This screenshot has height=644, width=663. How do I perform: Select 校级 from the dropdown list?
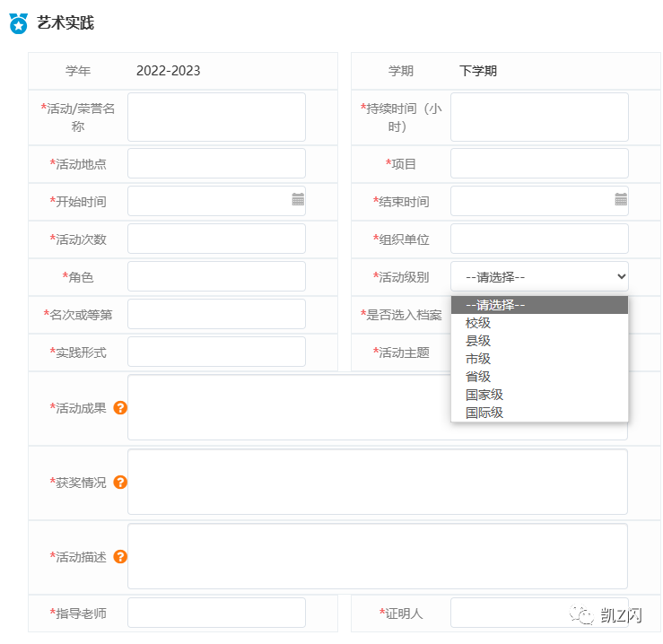478,323
